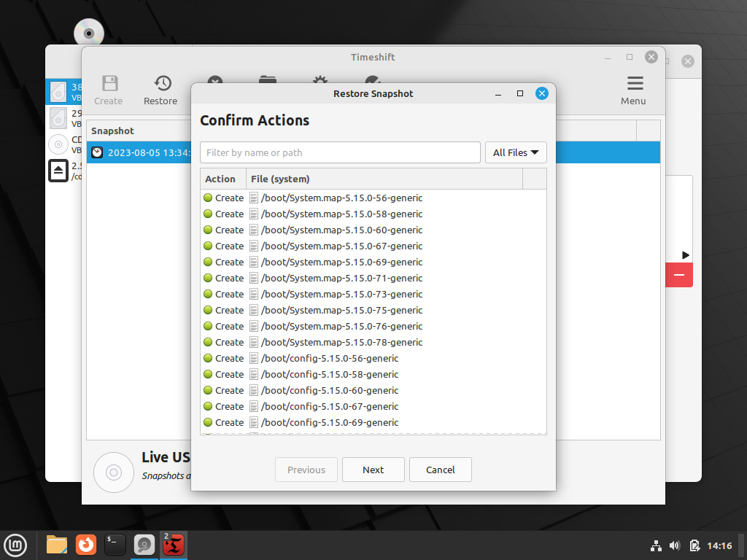
Task: Select row /boot/config-5.15.0-60-generic
Action: (x=373, y=391)
